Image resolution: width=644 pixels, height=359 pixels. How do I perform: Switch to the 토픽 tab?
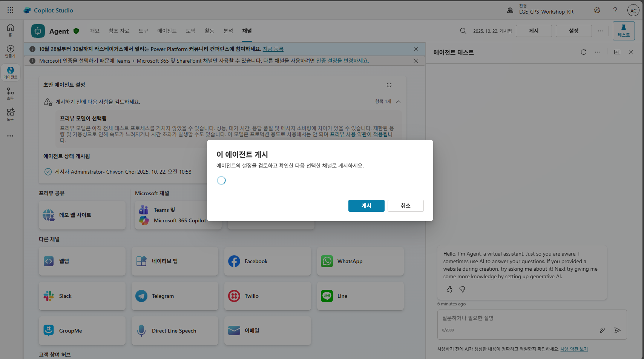click(191, 31)
